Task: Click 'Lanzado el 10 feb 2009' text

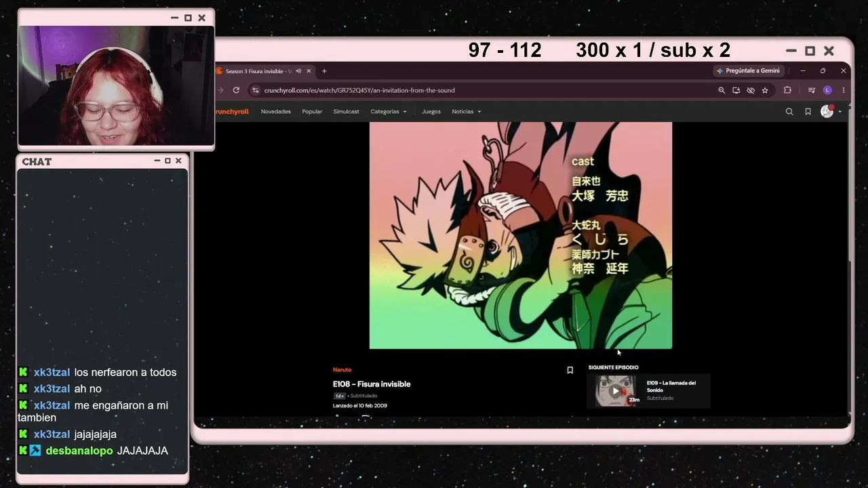Action: point(360,406)
